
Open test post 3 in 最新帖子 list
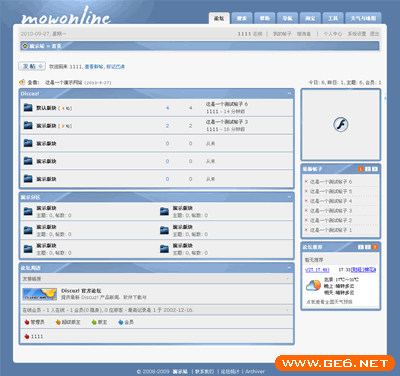[x=331, y=211]
